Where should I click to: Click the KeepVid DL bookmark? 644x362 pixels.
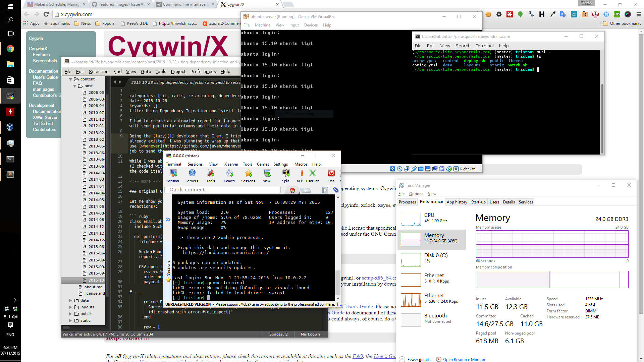pyautogui.click(x=134, y=23)
